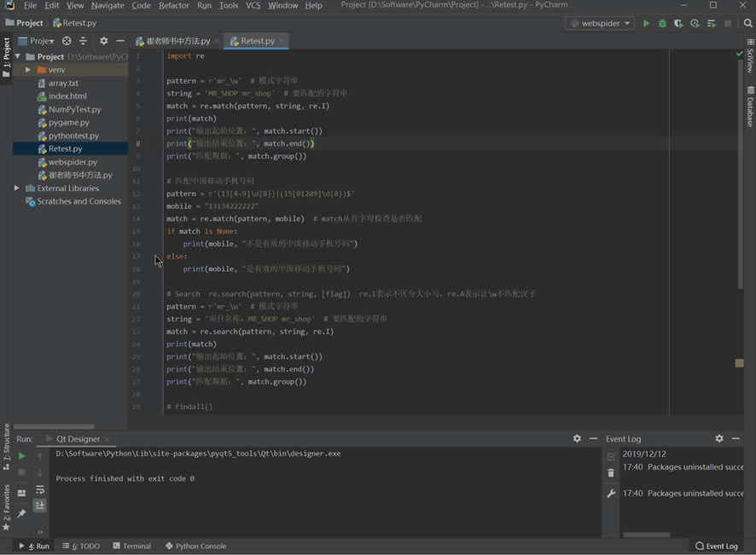This screenshot has width=756, height=555.
Task: Open the webspider run configuration dropdown
Action: (x=600, y=23)
